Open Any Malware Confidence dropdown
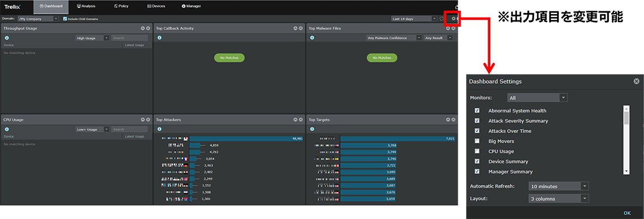 [x=394, y=38]
